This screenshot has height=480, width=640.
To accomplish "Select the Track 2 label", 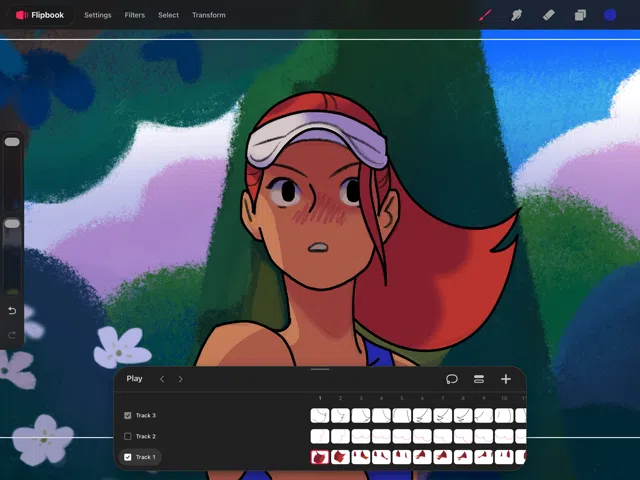I will click(146, 436).
